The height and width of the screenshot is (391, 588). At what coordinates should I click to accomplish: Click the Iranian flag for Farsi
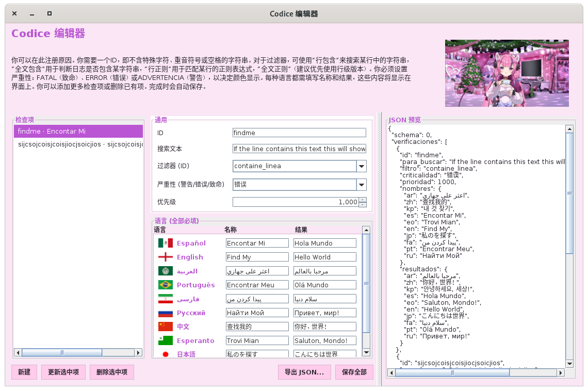tap(165, 299)
